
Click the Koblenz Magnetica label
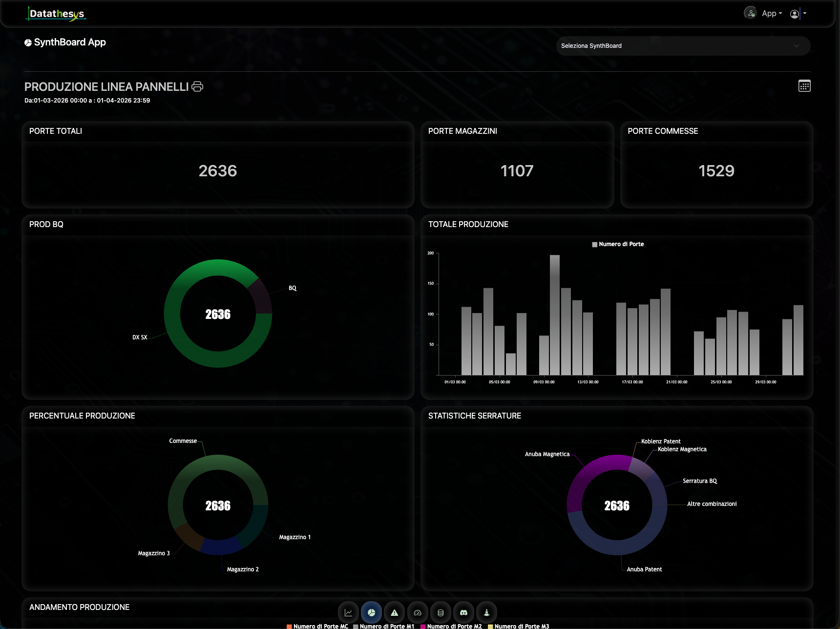[682, 449]
